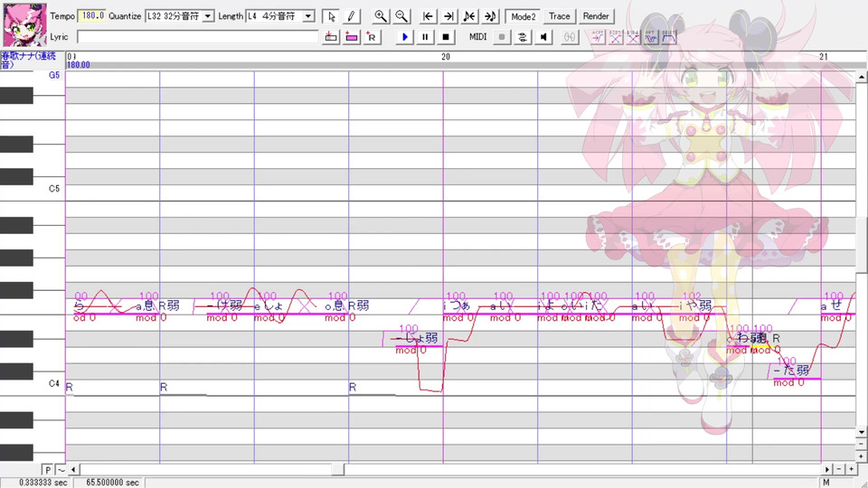Jump to the start of the track
This screenshot has width=868, height=488.
coord(428,16)
